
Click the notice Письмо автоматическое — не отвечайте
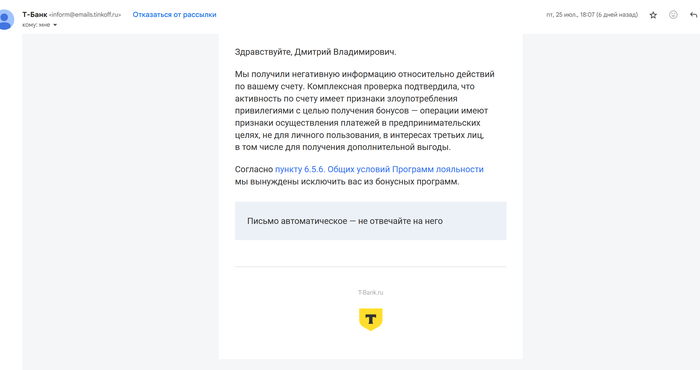click(345, 221)
